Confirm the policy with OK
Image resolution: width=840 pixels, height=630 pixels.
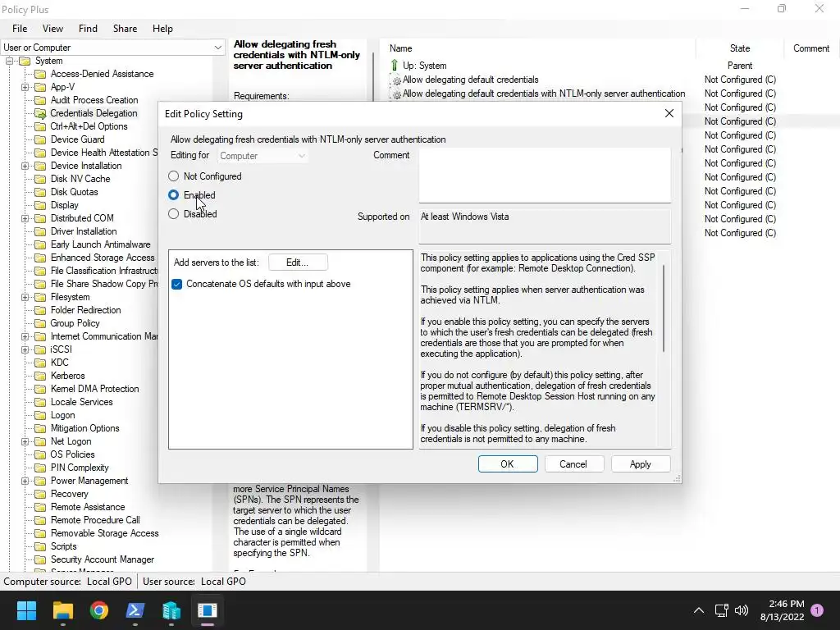tap(507, 464)
